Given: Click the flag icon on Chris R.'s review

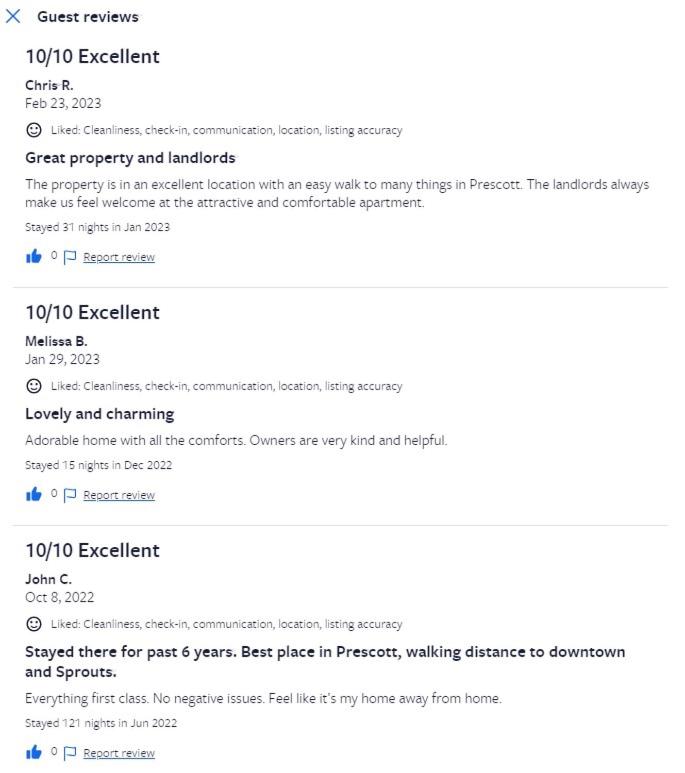Looking at the screenshot, I should (x=70, y=257).
